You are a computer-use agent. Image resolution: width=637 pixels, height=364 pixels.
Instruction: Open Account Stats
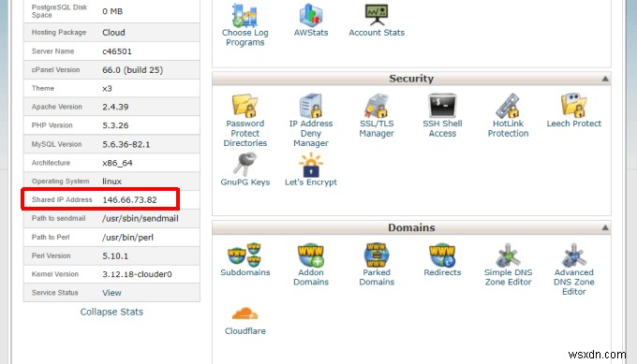[x=377, y=20]
